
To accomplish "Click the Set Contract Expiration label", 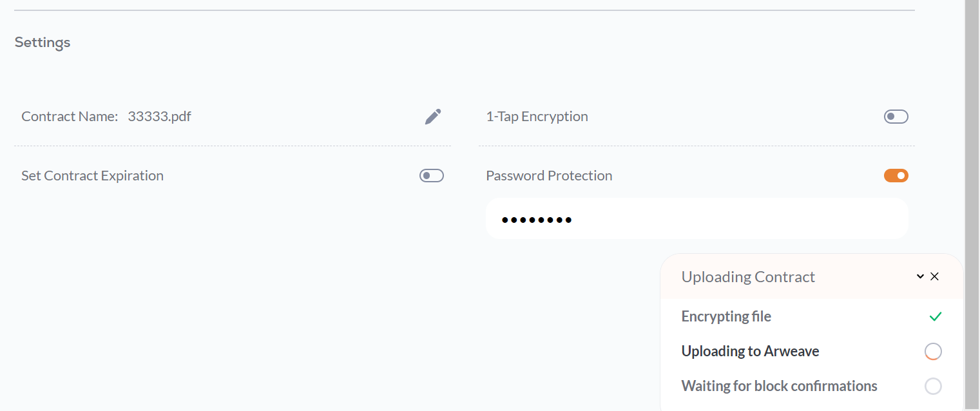I will 92,176.
